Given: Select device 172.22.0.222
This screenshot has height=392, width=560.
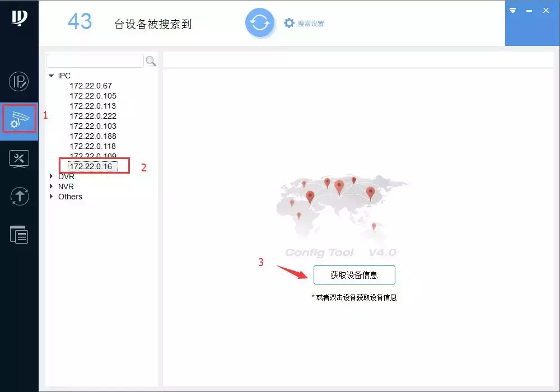Looking at the screenshot, I should pyautogui.click(x=93, y=116).
